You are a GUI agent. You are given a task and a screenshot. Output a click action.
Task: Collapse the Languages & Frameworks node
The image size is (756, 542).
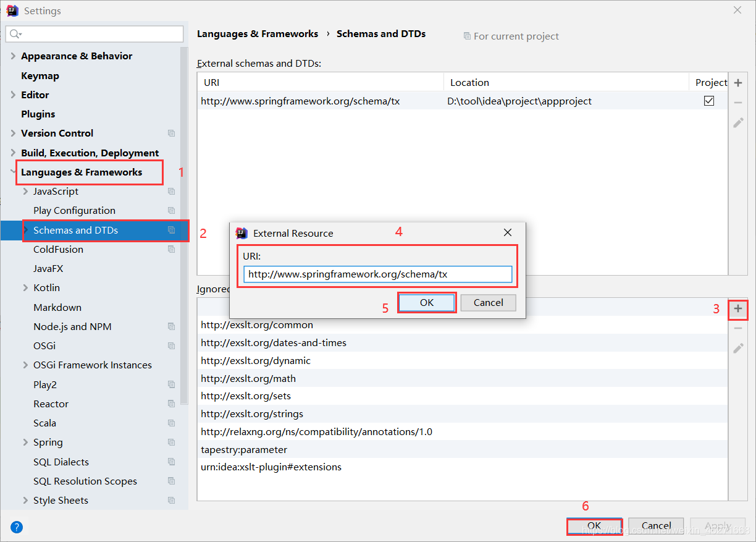[x=12, y=172]
